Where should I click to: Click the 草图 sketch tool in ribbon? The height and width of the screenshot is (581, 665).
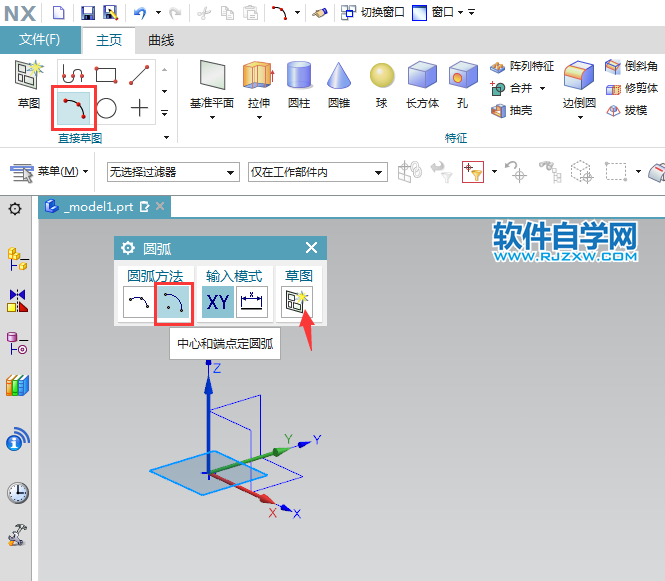(x=29, y=84)
